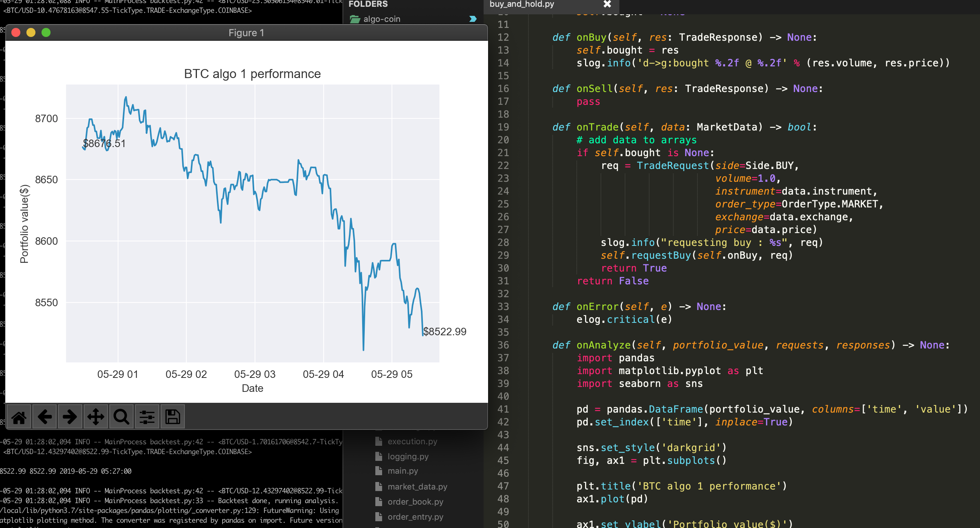Click the yellow minimize Figure button

(x=31, y=33)
